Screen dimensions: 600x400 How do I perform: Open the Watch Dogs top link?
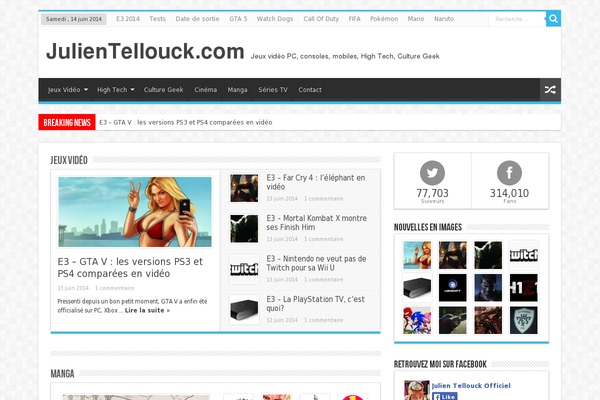(x=275, y=19)
